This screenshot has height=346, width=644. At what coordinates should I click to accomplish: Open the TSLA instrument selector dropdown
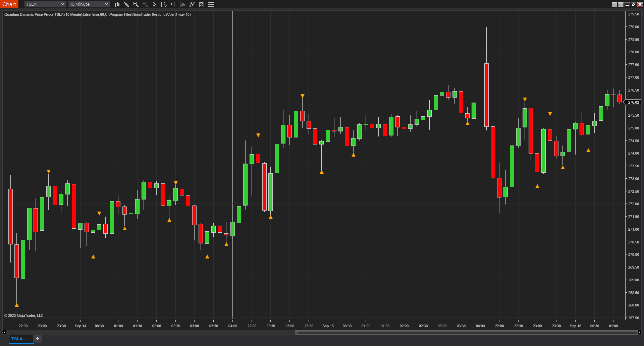click(x=45, y=4)
